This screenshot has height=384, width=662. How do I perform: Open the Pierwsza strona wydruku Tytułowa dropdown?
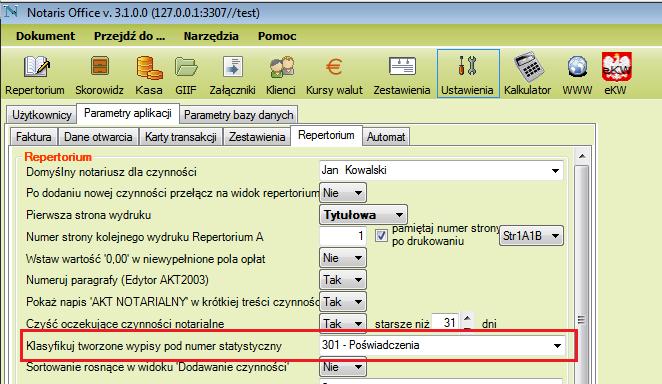click(x=364, y=215)
